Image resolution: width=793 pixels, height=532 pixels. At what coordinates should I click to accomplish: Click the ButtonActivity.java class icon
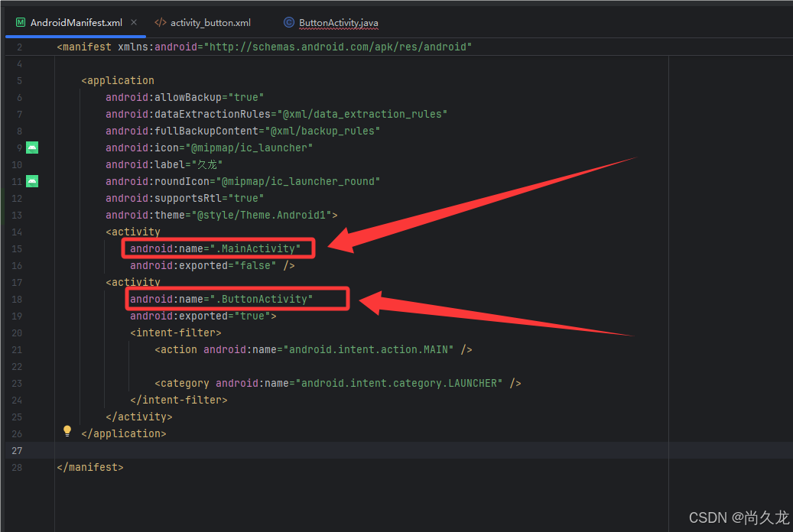pos(289,22)
